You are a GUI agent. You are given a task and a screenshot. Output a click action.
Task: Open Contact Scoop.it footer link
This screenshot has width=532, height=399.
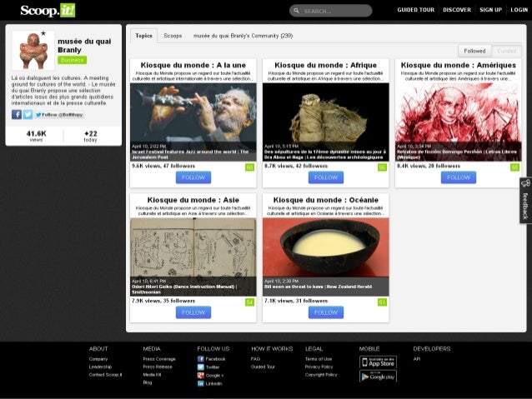pyautogui.click(x=106, y=375)
